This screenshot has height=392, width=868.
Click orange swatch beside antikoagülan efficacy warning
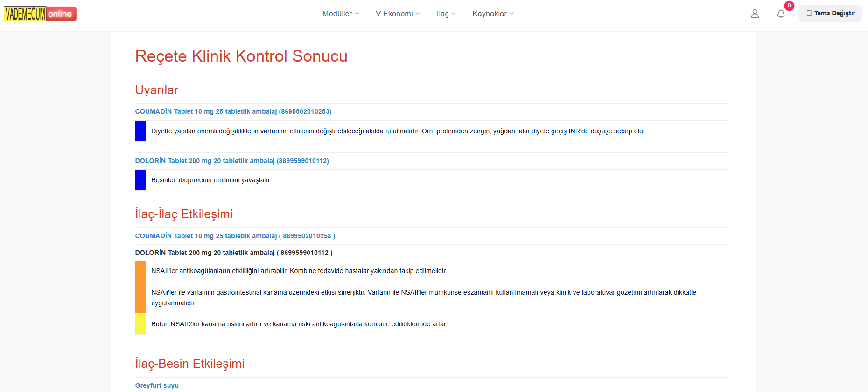tap(140, 271)
